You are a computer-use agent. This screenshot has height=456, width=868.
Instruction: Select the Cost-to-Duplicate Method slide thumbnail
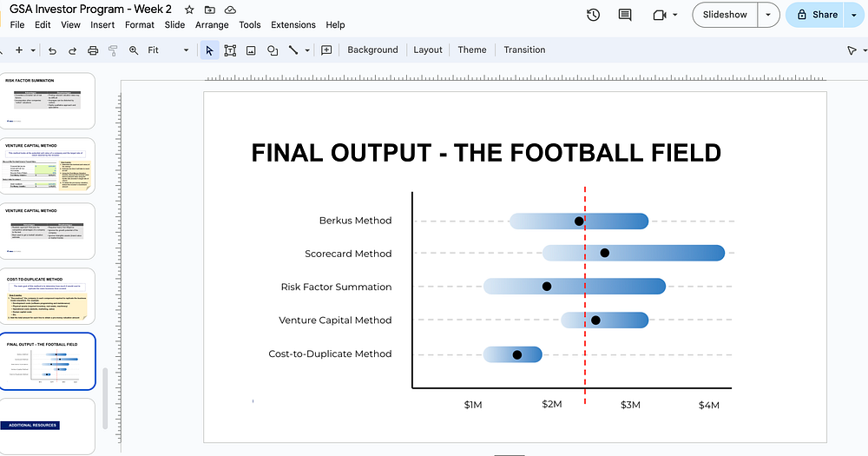point(47,296)
